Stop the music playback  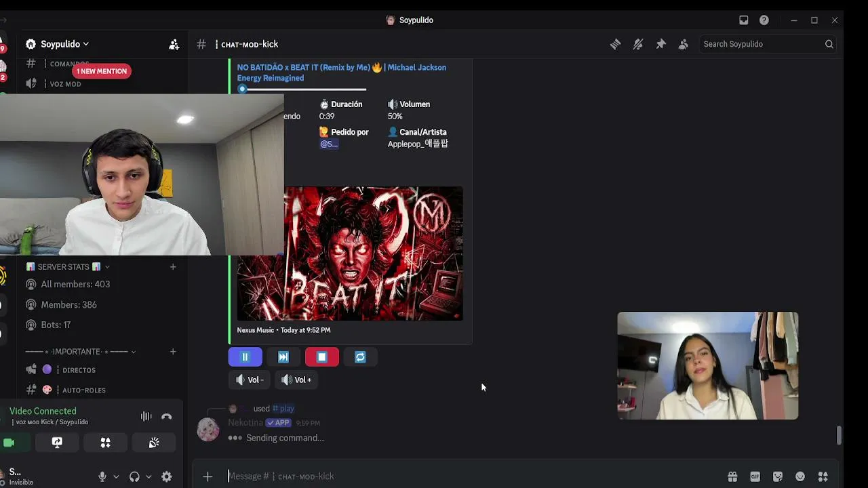coord(322,357)
